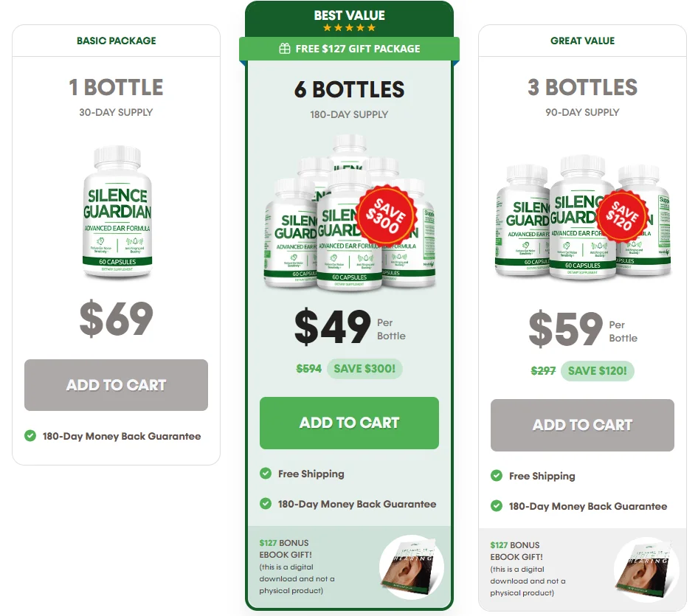This screenshot has height=616, width=698.
Task: Add the 3 bottles package to cart
Action: click(x=582, y=425)
